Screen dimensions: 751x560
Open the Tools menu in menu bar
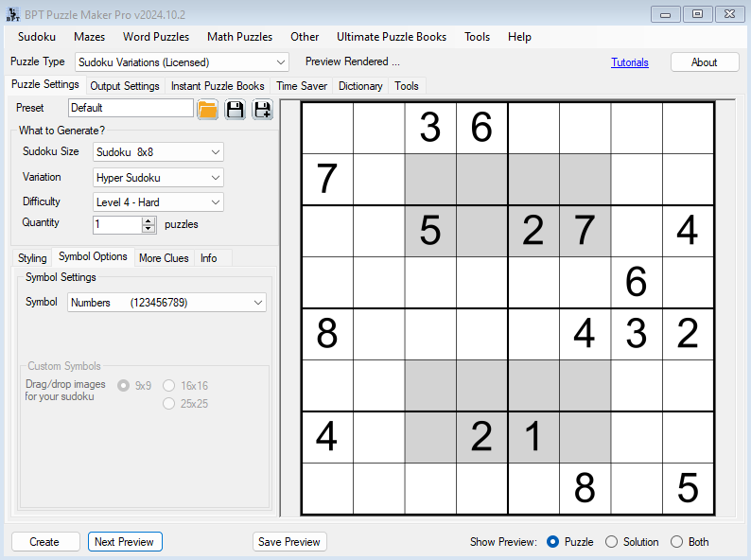coord(477,37)
